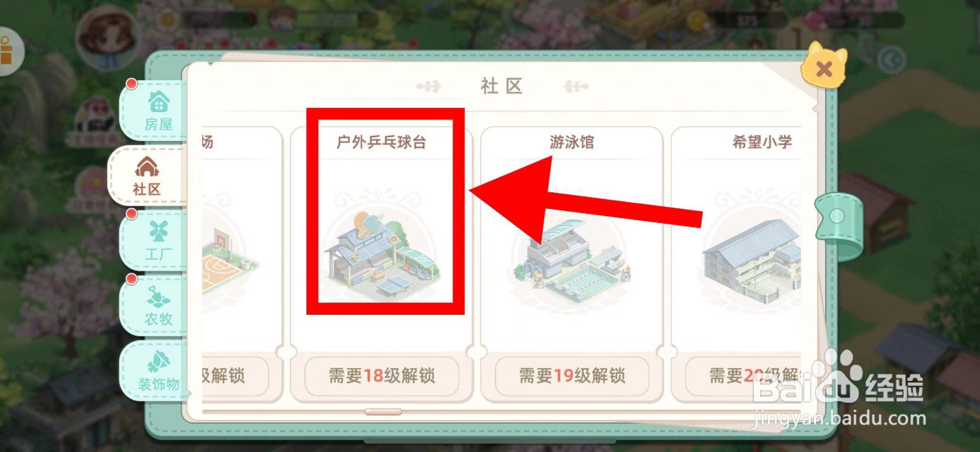Click the teal side ribbon tag

839,216
